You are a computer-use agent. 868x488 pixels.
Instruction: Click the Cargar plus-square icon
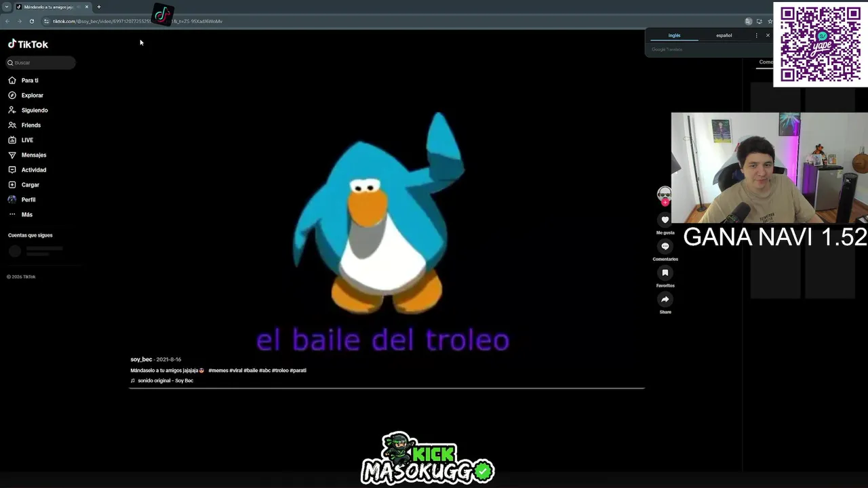pyautogui.click(x=12, y=185)
